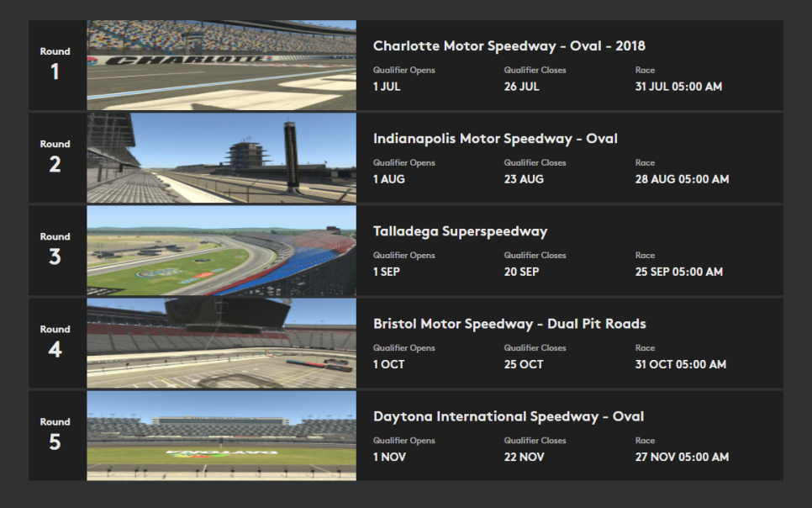Select the Round 4 label
This screenshot has height=508, width=812.
[x=55, y=341]
